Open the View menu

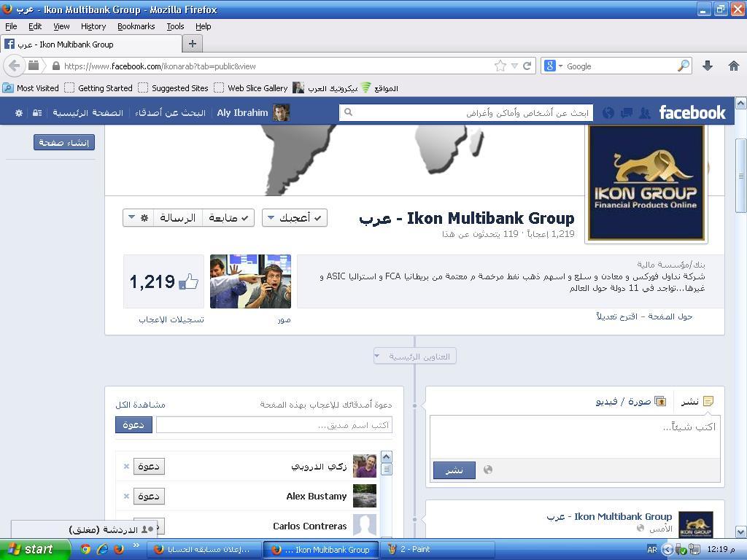pos(61,26)
